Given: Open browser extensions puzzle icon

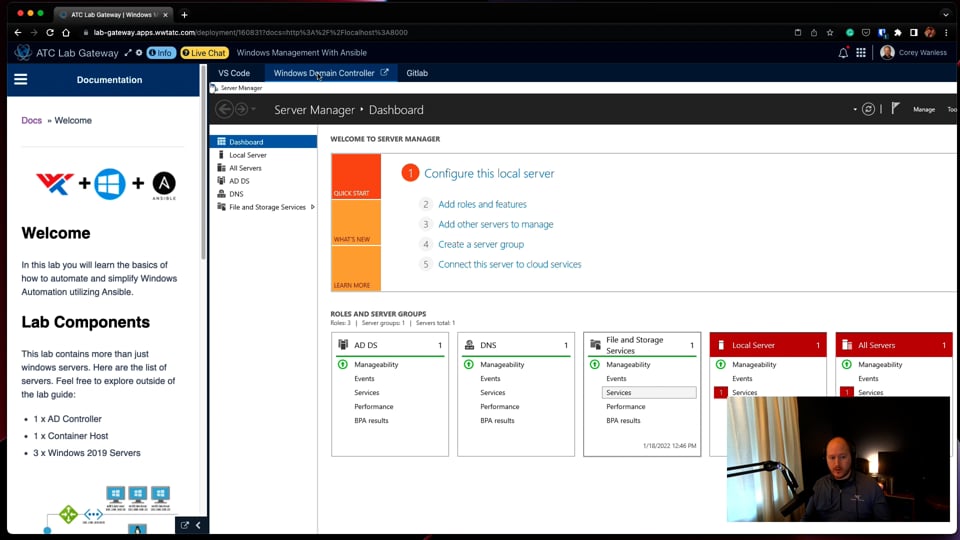Looking at the screenshot, I should tap(898, 32).
